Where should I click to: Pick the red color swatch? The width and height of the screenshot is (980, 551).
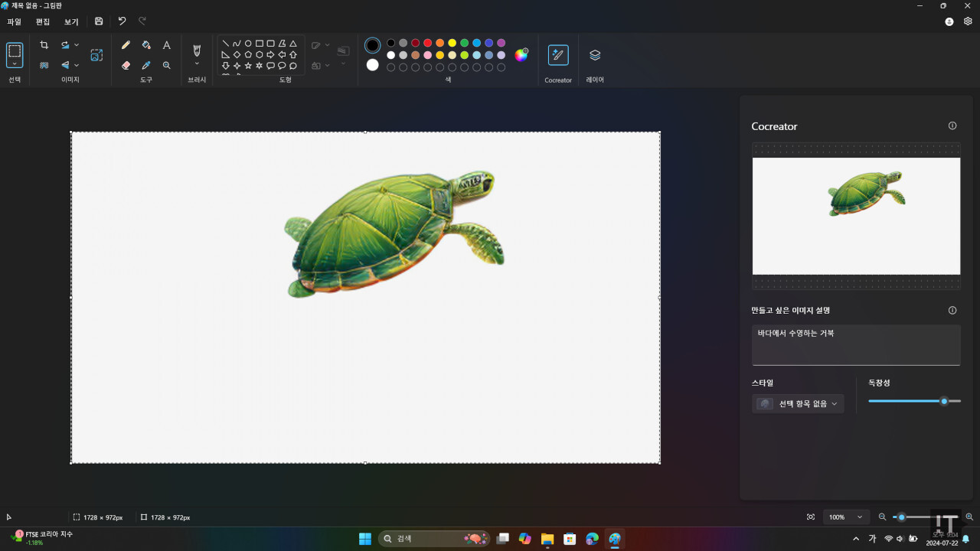[x=427, y=43]
